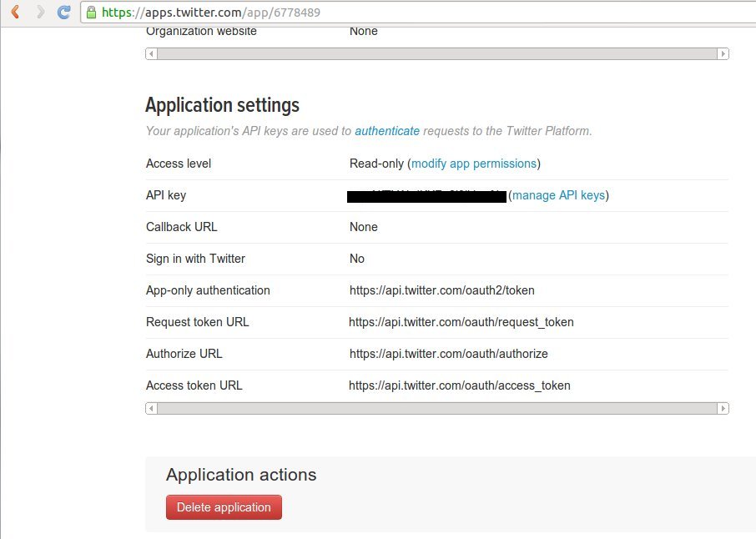
Task: Click the Authorize URL label
Action: click(x=184, y=354)
